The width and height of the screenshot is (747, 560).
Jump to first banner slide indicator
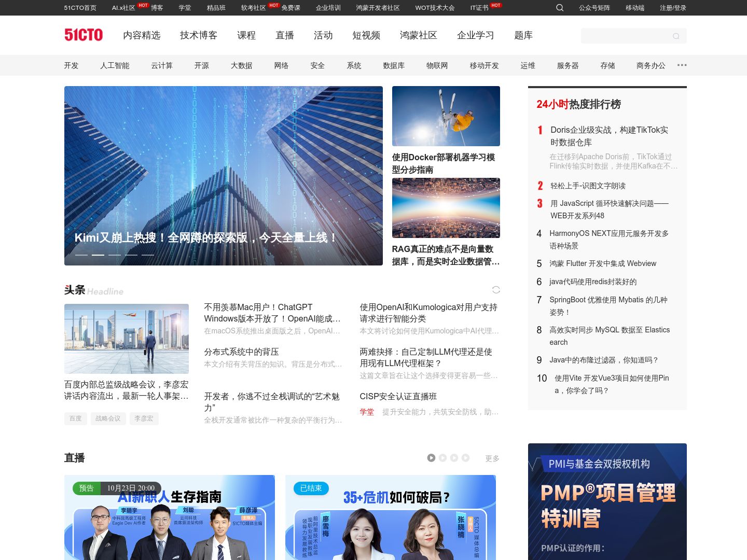(x=81, y=255)
